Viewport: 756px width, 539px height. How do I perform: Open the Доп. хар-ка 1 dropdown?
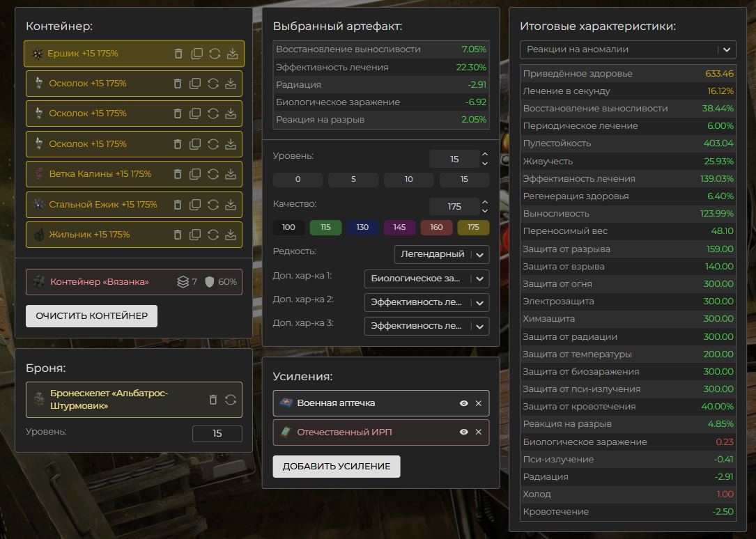426,279
